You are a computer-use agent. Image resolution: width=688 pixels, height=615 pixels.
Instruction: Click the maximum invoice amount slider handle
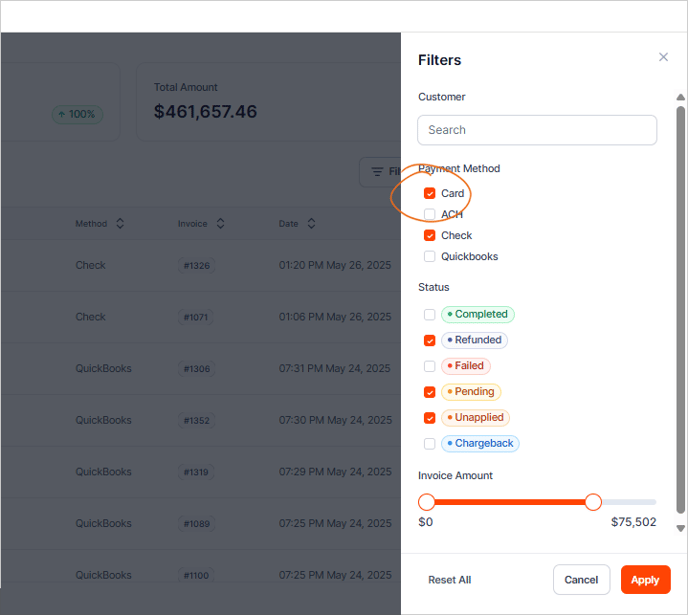[x=593, y=502]
